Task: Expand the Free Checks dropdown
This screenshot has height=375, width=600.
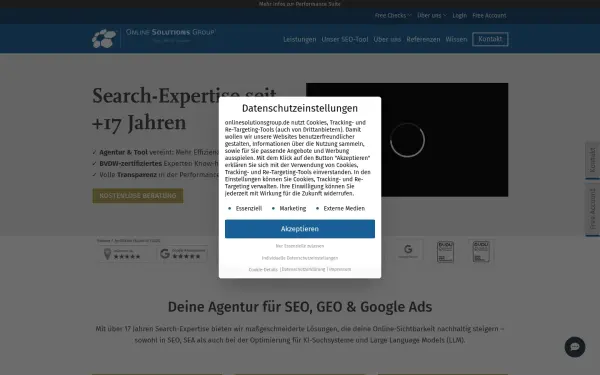Action: click(x=393, y=15)
